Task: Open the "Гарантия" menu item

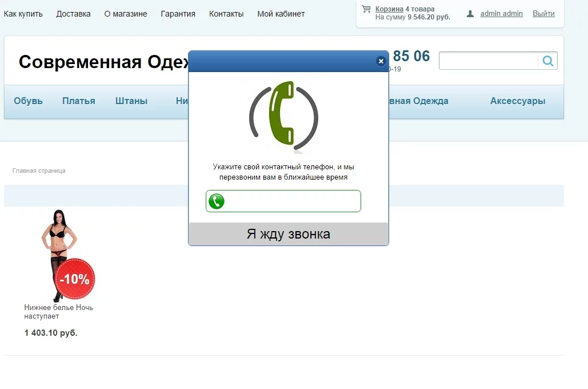Action: [178, 14]
